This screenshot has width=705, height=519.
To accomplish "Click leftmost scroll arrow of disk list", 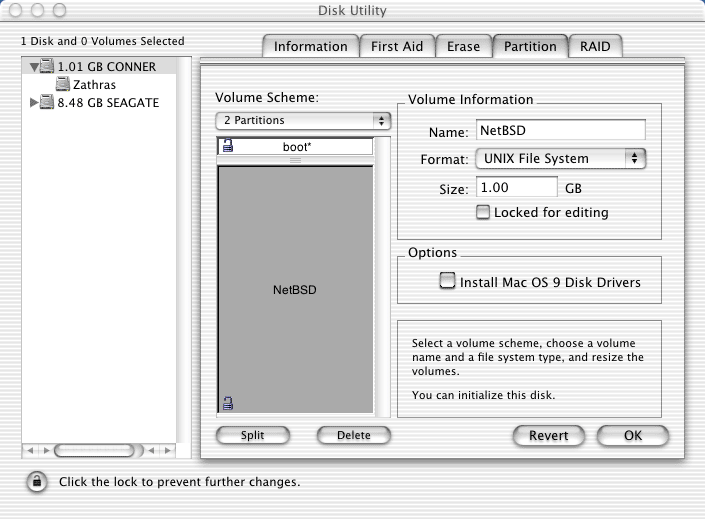I will [x=30, y=450].
